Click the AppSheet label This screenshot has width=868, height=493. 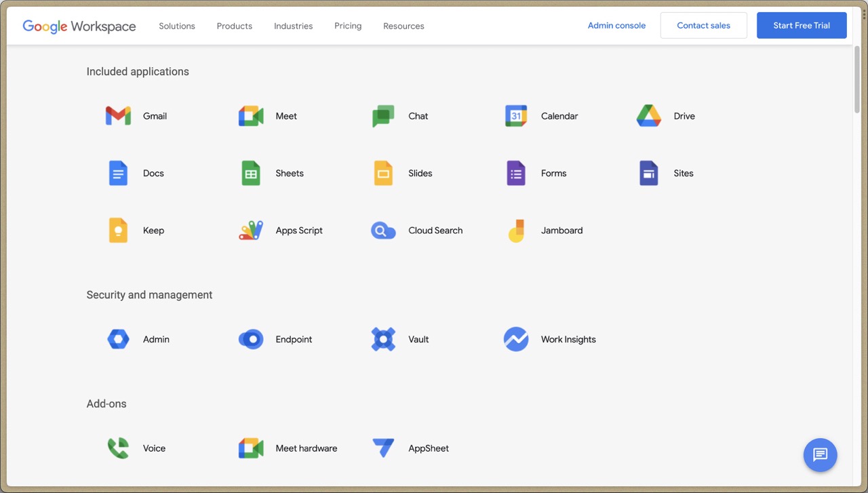(429, 448)
